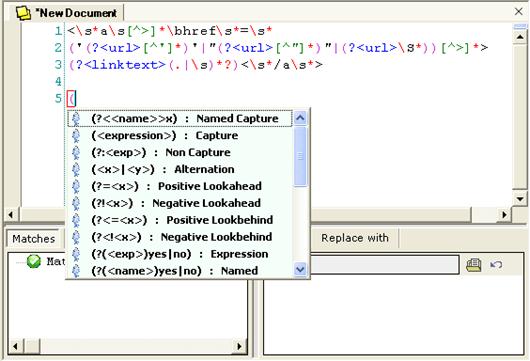
Task: Click the green checkmark match status icon
Action: (34, 261)
